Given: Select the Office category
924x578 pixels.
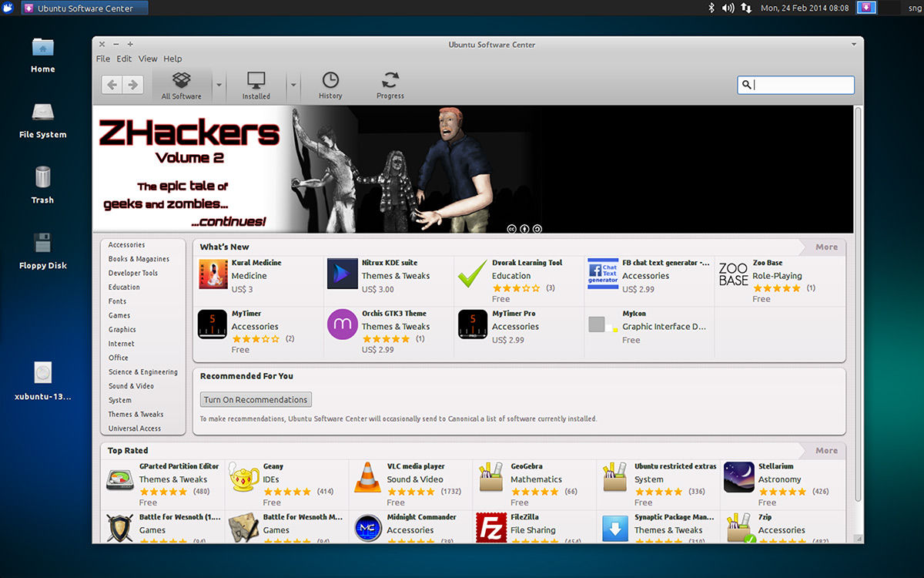Looking at the screenshot, I should pos(119,358).
